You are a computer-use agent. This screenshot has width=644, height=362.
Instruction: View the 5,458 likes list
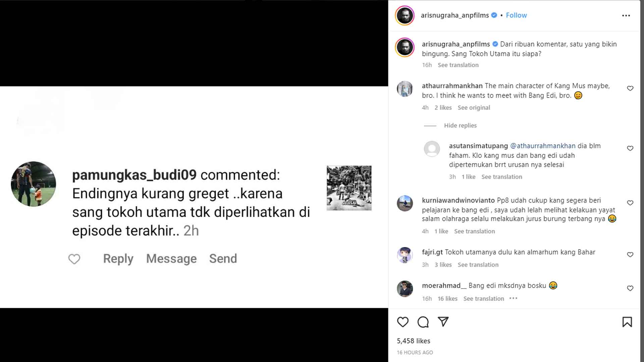coord(413,341)
